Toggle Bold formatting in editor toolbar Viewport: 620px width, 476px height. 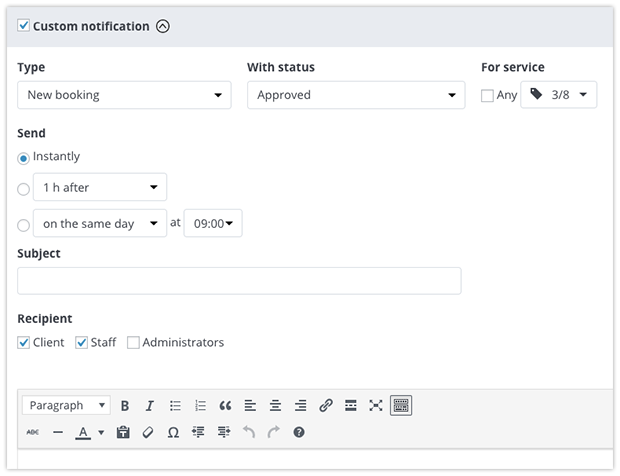[x=125, y=406]
